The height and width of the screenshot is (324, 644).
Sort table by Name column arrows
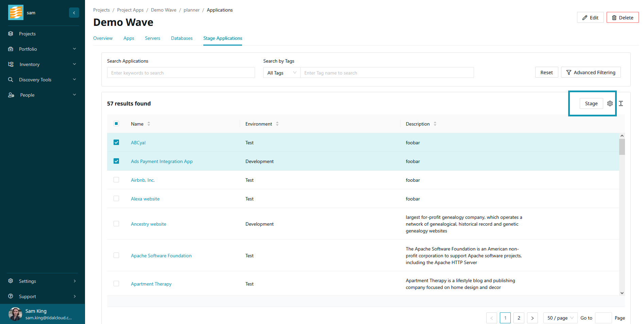click(149, 124)
